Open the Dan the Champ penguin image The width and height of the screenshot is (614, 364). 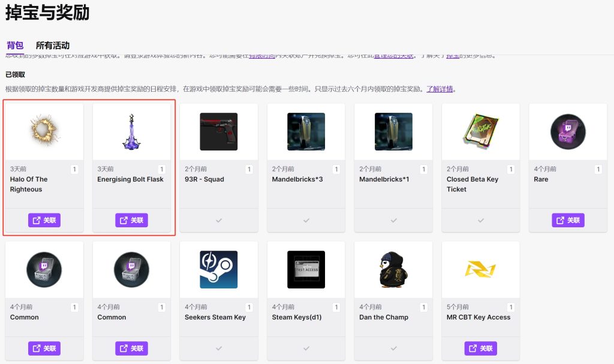coord(393,270)
